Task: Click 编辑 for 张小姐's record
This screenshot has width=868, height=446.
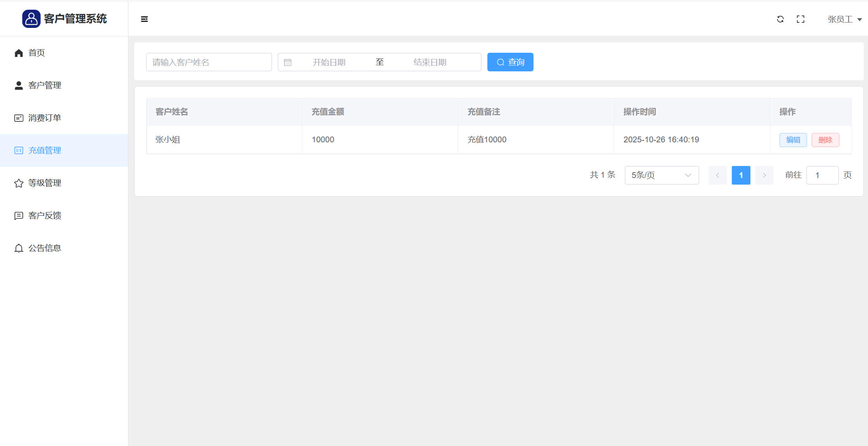Action: [x=793, y=140]
